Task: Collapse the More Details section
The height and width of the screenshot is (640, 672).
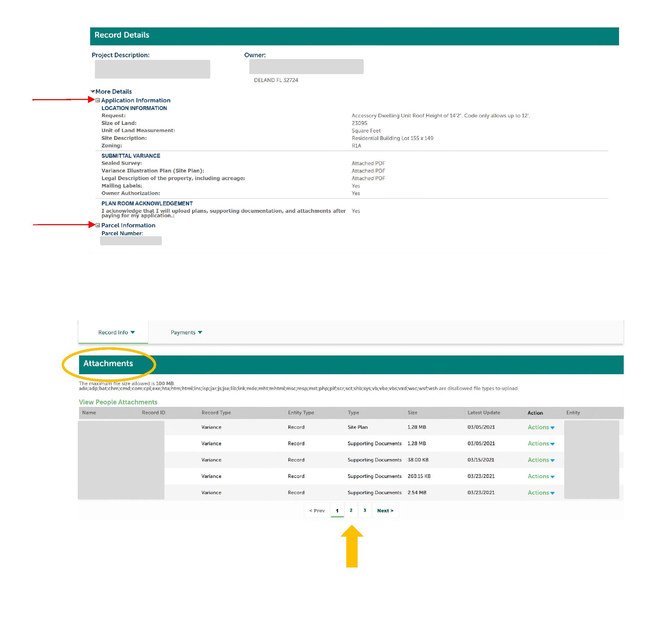Action: point(92,92)
